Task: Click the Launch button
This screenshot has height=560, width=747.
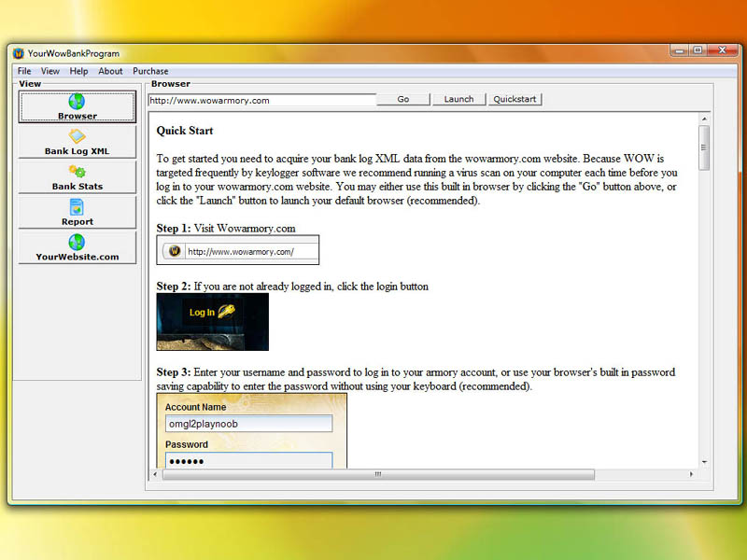Action: pyautogui.click(x=458, y=99)
